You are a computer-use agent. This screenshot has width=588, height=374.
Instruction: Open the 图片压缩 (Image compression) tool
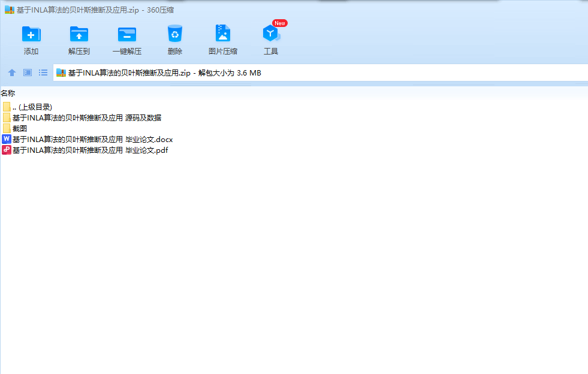tap(223, 40)
